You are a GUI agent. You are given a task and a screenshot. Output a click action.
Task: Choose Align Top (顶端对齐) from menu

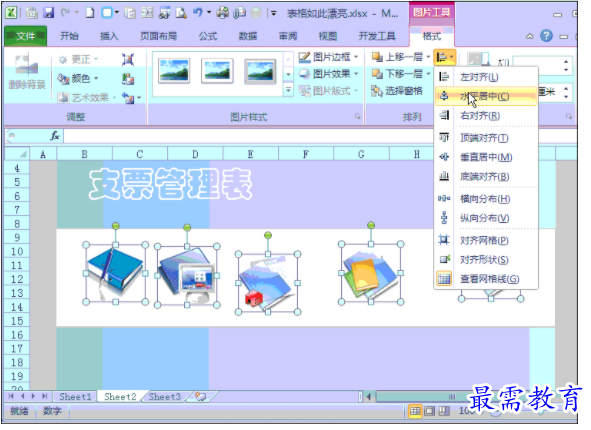pos(486,138)
